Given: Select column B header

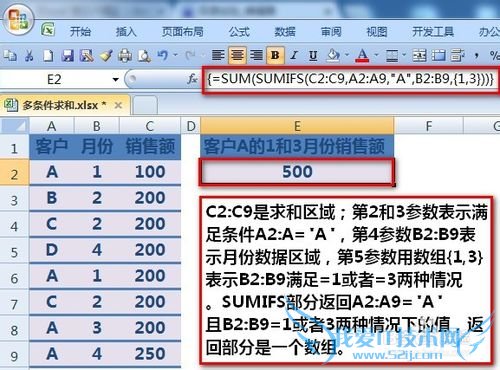Looking at the screenshot, I should (x=97, y=126).
